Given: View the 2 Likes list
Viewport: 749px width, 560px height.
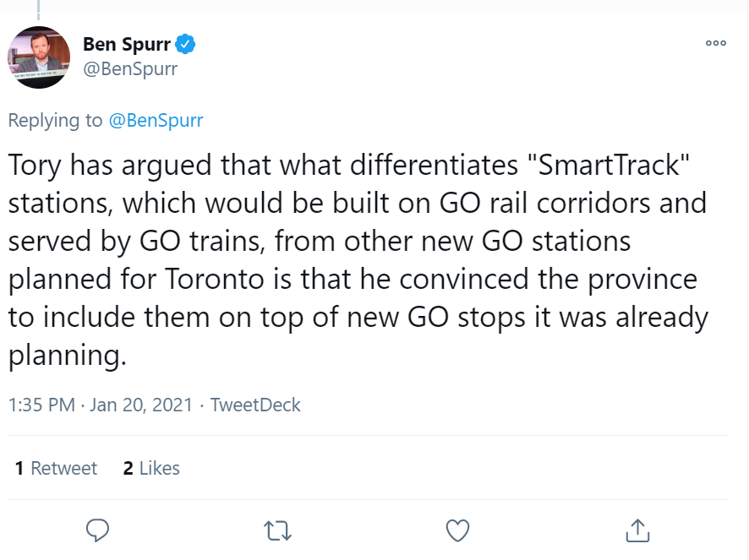Looking at the screenshot, I should [151, 468].
